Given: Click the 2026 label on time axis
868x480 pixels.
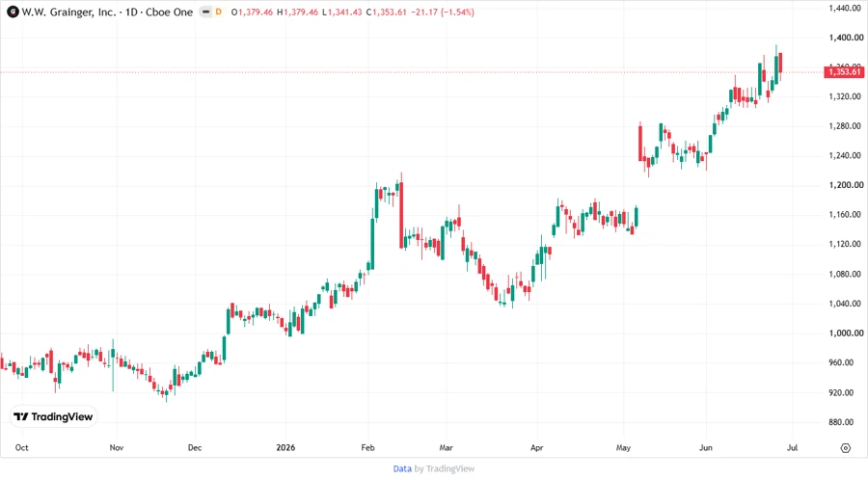Looking at the screenshot, I should 285,448.
